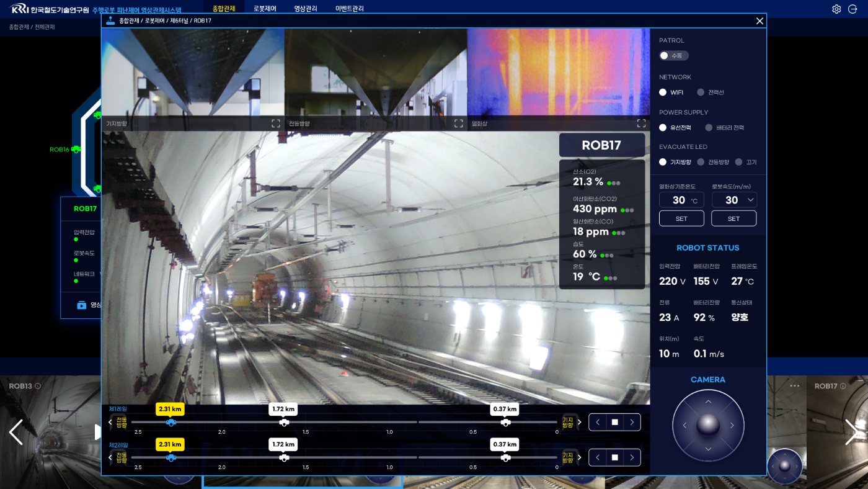The width and height of the screenshot is (868, 489).
Task: Select the 0.37 km robot marker on 제2레일
Action: [x=505, y=457]
